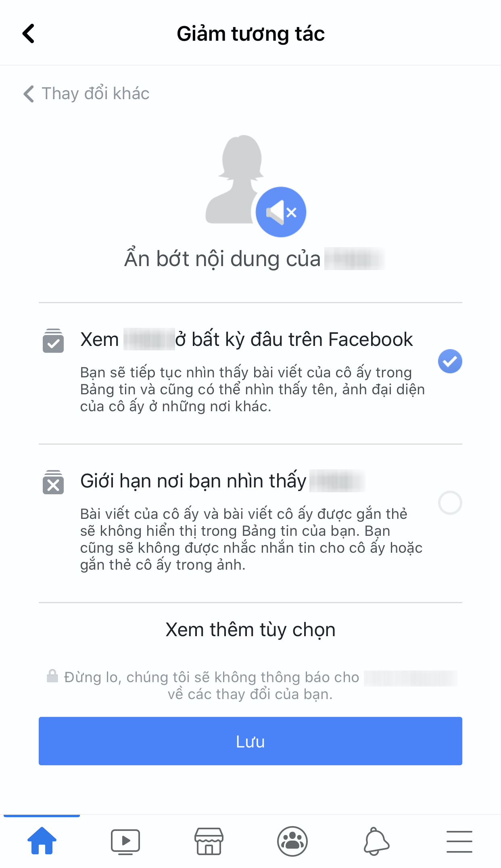Go back via 'Thay đổi khác' chevron
The height and width of the screenshot is (868, 501).
pos(29,94)
